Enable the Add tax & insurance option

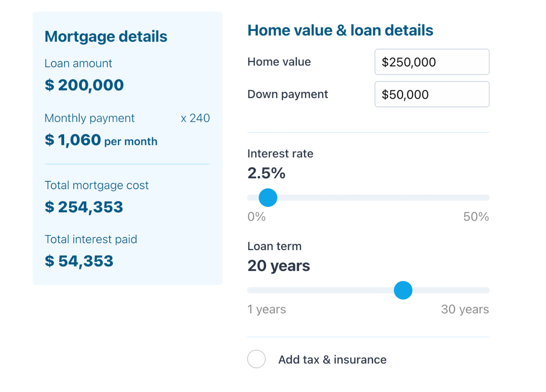256,359
